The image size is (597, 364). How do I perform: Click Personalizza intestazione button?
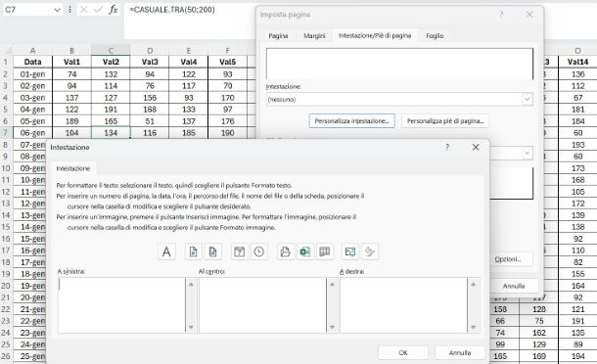tap(351, 121)
